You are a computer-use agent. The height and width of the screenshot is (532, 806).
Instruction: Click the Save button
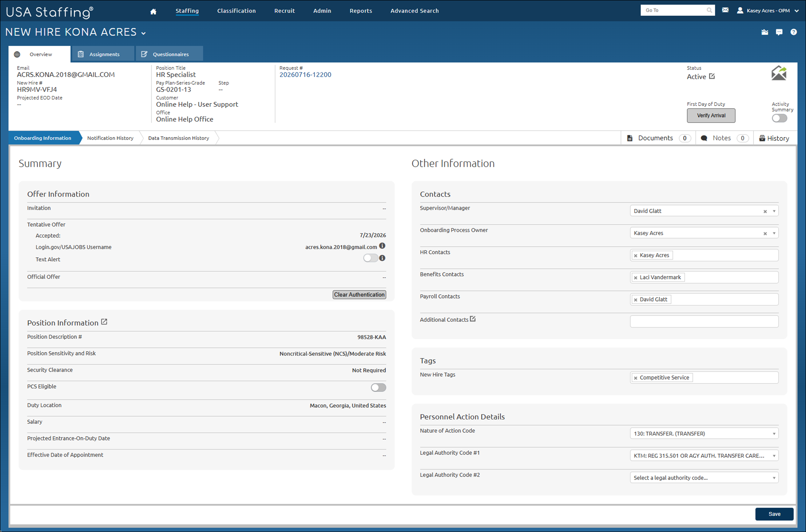[x=774, y=514]
